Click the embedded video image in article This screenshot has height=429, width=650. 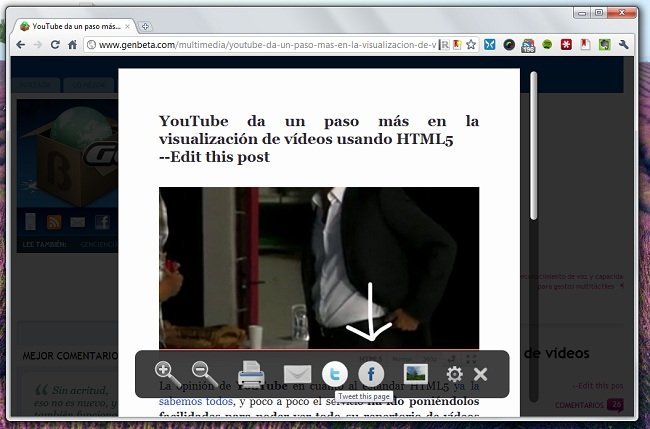click(x=319, y=268)
